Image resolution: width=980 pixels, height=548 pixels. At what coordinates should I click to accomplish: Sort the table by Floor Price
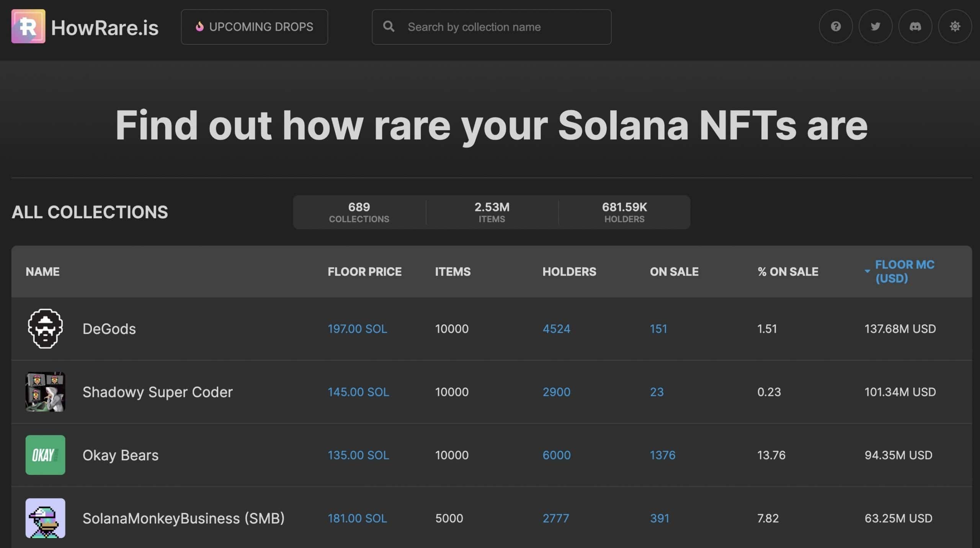[364, 272]
